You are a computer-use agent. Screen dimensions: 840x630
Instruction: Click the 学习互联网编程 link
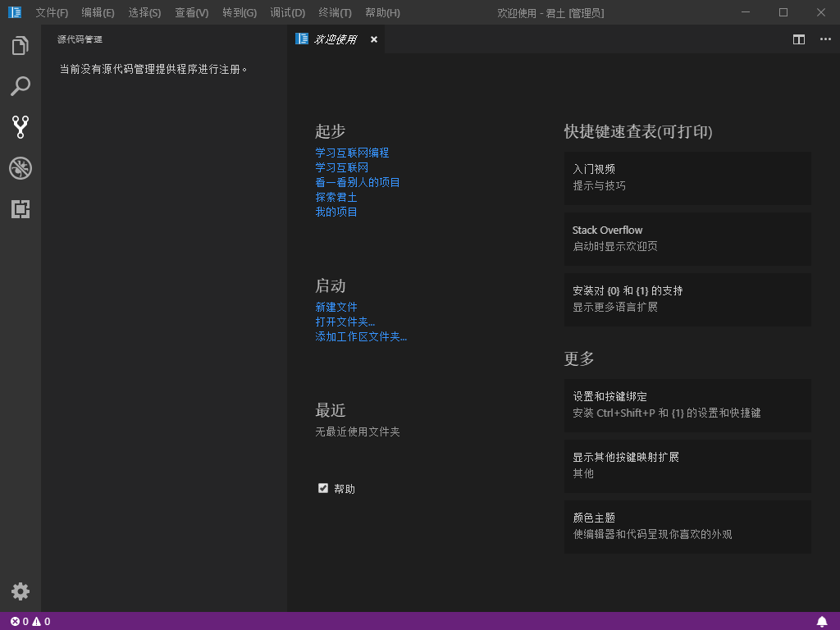[x=352, y=153]
